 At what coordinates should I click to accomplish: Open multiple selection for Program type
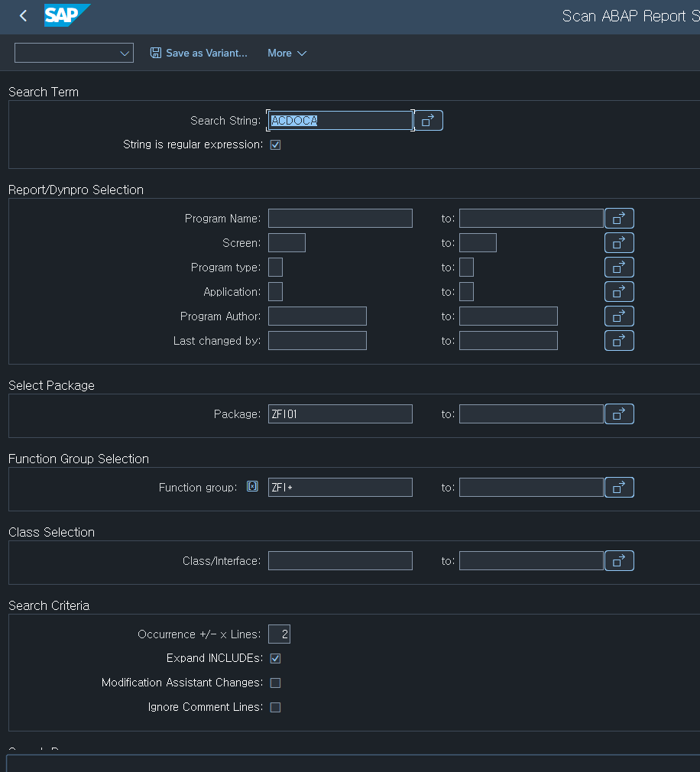click(619, 268)
